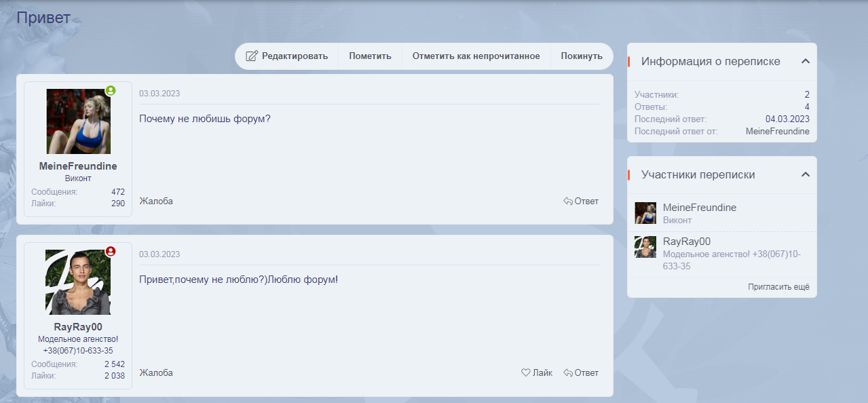Collapse the conversation participants panel

point(806,174)
